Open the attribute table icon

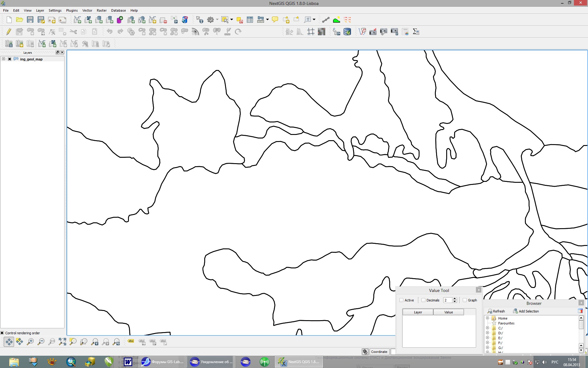tap(250, 20)
